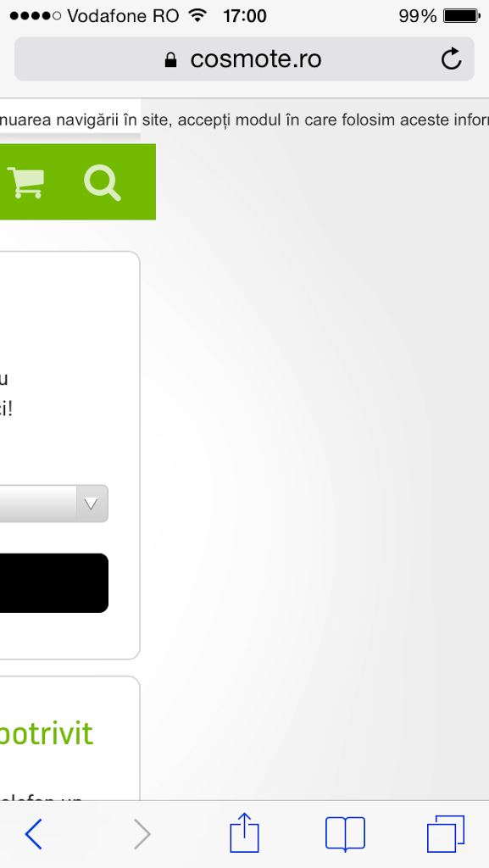Tap the signal strength dots
The width and height of the screenshot is (489, 868).
click(36, 16)
